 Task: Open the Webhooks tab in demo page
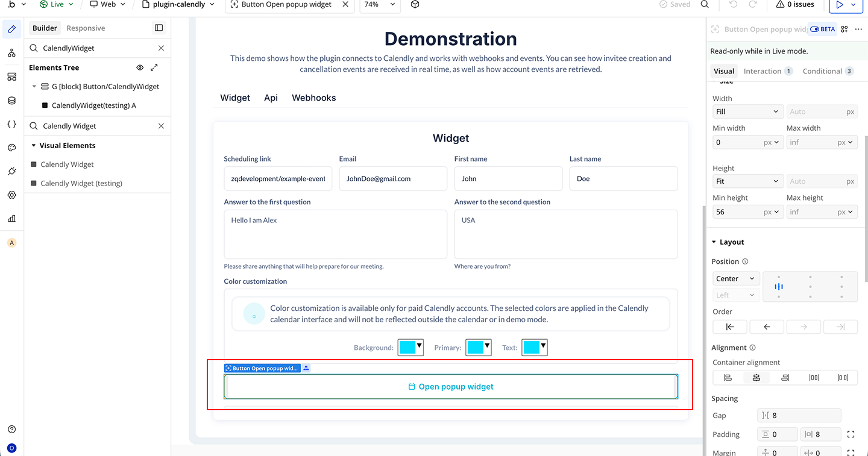314,98
